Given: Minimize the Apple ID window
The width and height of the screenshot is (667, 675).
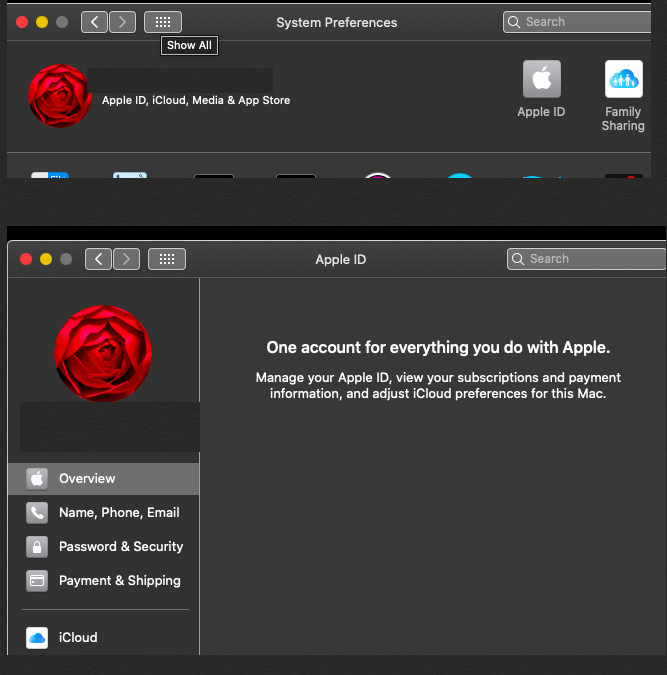Looking at the screenshot, I should click(x=46, y=259).
